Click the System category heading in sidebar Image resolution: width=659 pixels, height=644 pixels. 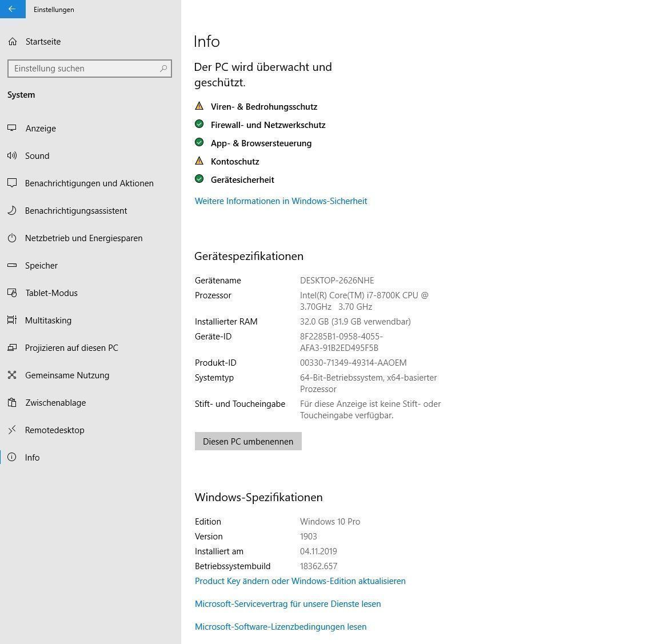tap(21, 95)
